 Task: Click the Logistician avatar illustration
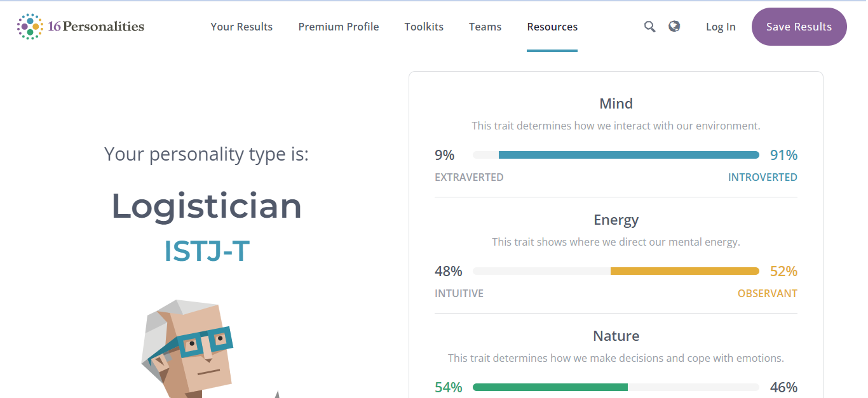[x=189, y=350]
